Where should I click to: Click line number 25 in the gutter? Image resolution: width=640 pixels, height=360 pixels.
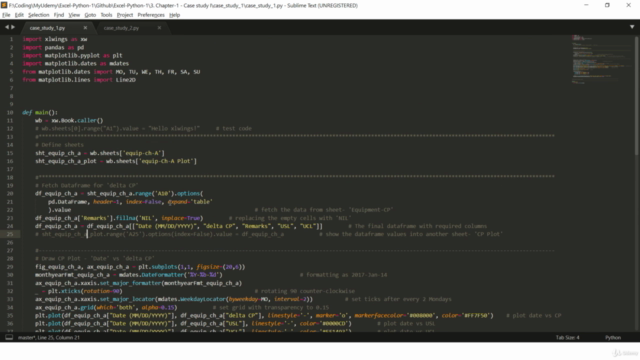(10, 234)
